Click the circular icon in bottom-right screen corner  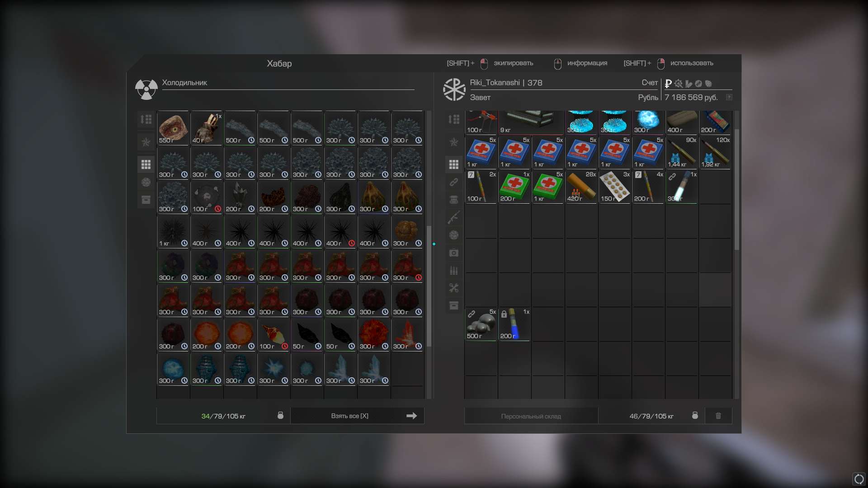(x=859, y=479)
